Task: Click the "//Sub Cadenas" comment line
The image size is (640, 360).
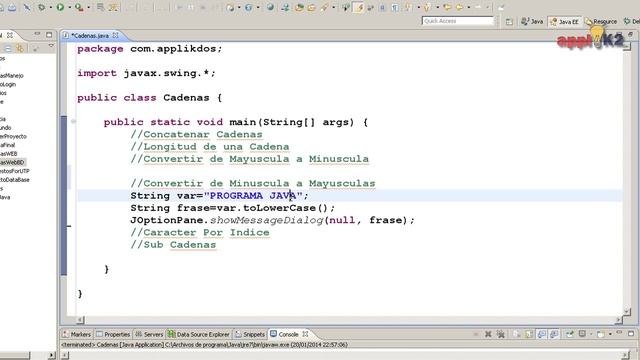Action: click(x=173, y=244)
